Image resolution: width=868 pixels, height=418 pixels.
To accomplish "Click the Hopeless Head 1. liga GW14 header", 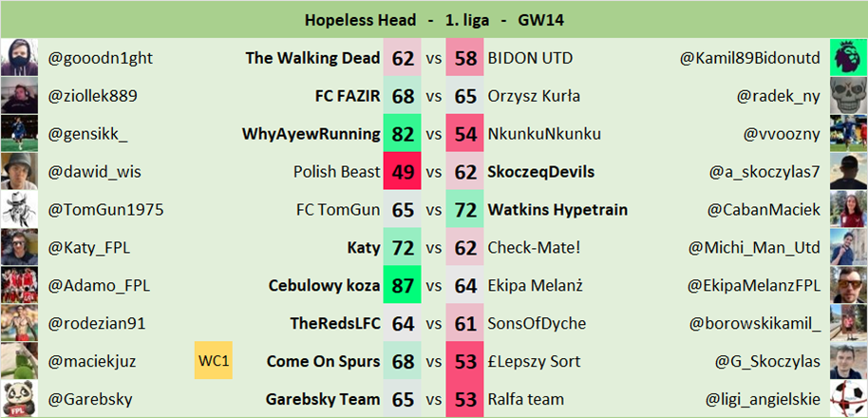I will (434, 19).
